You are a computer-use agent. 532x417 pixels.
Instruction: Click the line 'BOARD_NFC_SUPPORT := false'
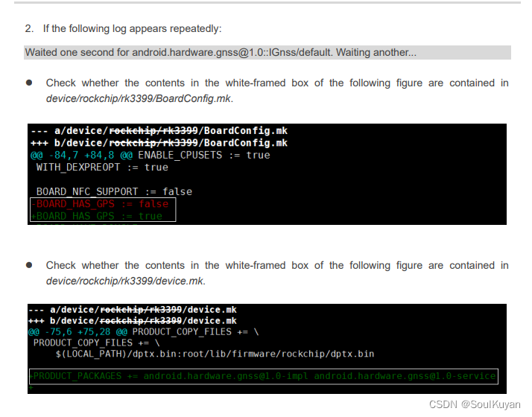[x=114, y=192]
